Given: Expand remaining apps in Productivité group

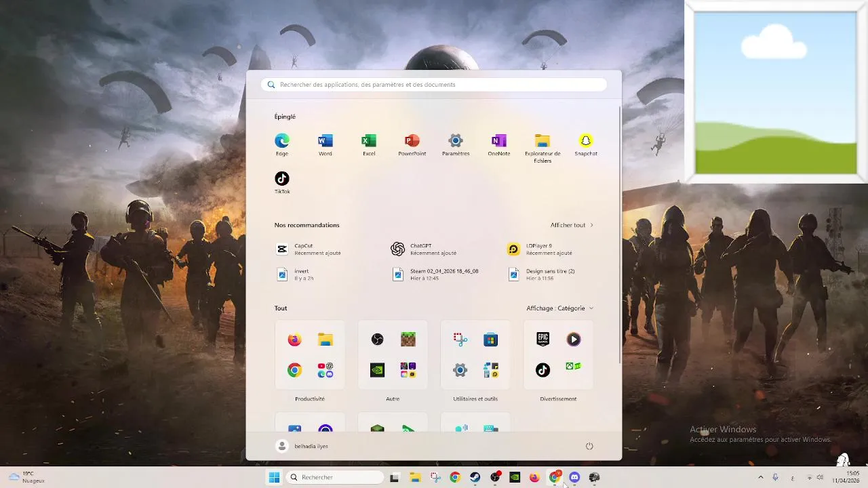Looking at the screenshot, I should click(325, 370).
